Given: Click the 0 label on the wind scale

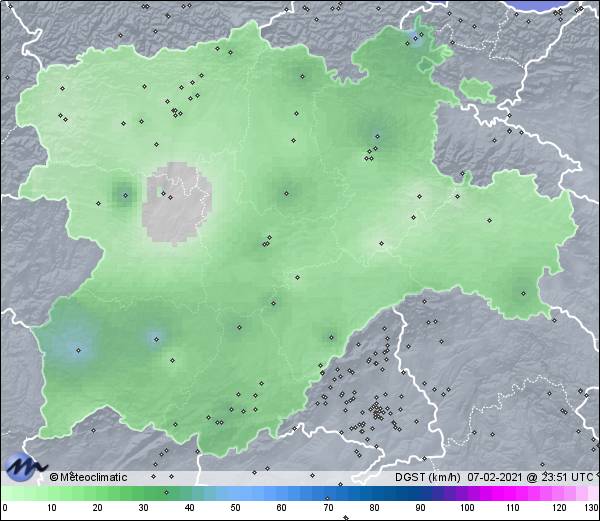Looking at the screenshot, I should tap(5, 508).
